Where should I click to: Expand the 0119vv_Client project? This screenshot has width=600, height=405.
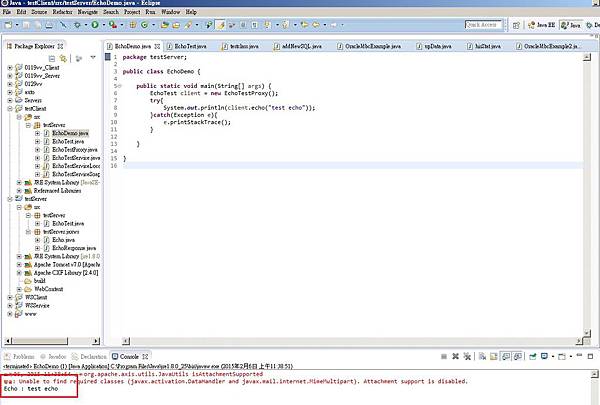click(9, 67)
